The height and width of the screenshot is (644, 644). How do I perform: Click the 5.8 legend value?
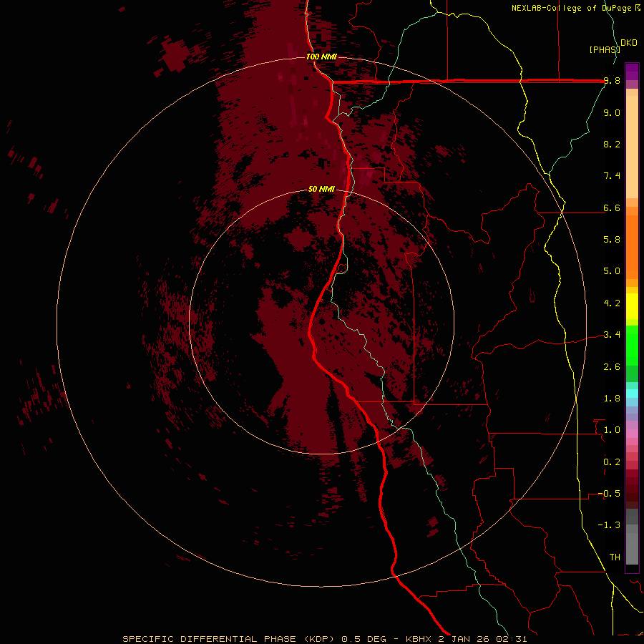pos(612,240)
